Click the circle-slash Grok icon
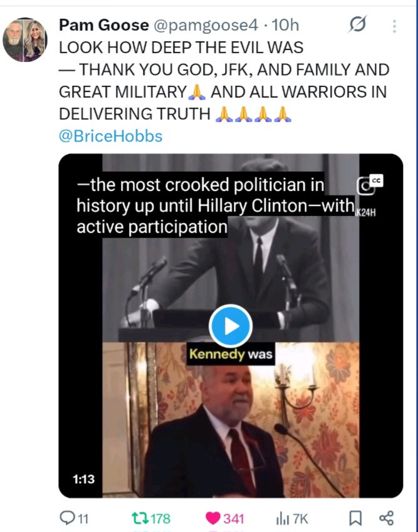The image size is (418, 532). 357,26
